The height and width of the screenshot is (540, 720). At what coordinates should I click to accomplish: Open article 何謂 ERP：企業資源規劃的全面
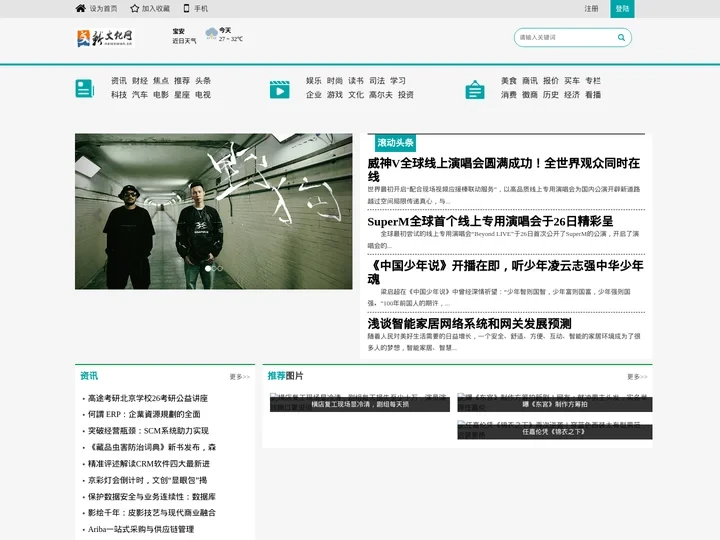[x=144, y=414]
